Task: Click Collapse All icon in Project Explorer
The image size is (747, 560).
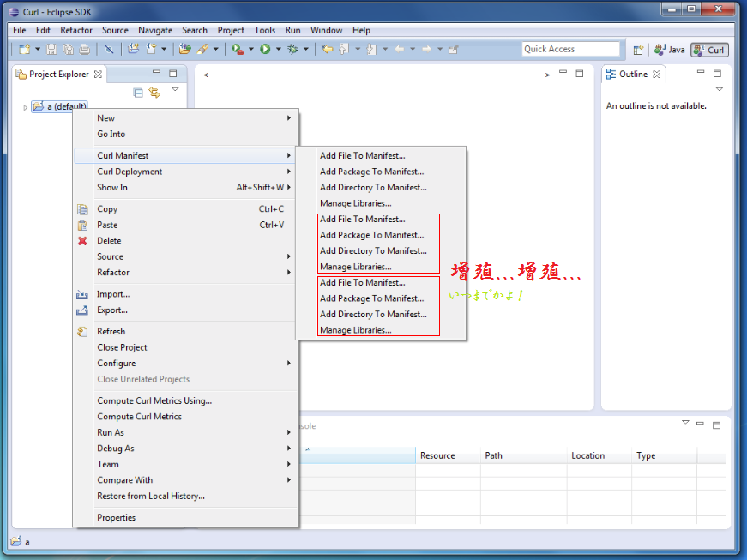Action: point(138,93)
